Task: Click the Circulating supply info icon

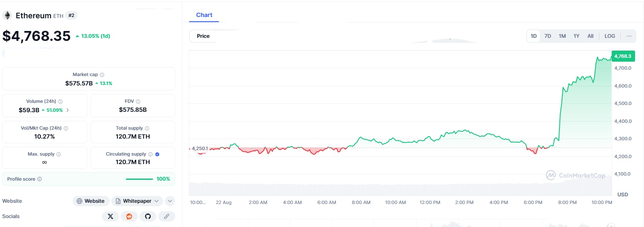Action: click(150, 154)
